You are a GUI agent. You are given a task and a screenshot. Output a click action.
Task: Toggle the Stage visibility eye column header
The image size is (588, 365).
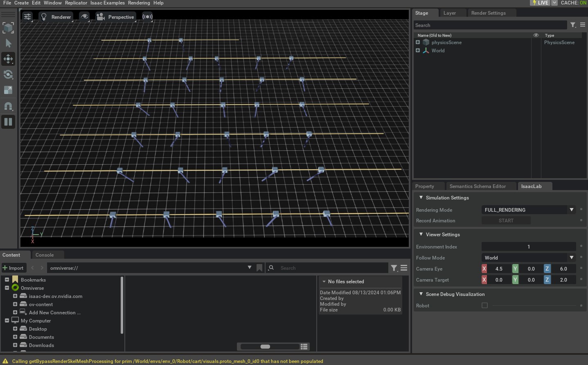click(x=536, y=35)
